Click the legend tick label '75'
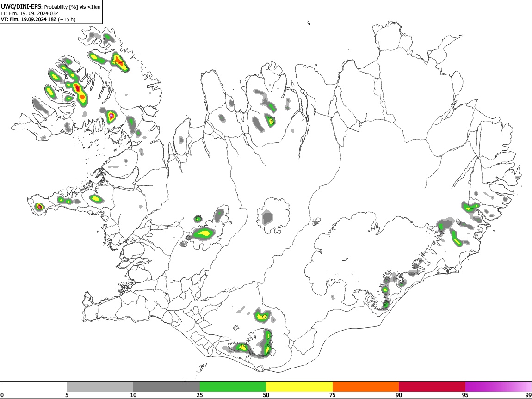This screenshot has height=399, width=532. (333, 395)
